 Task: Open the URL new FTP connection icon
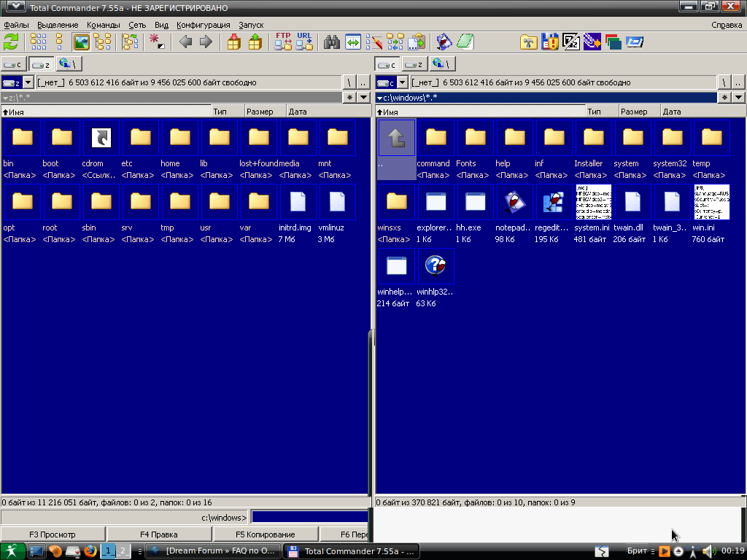pos(304,42)
